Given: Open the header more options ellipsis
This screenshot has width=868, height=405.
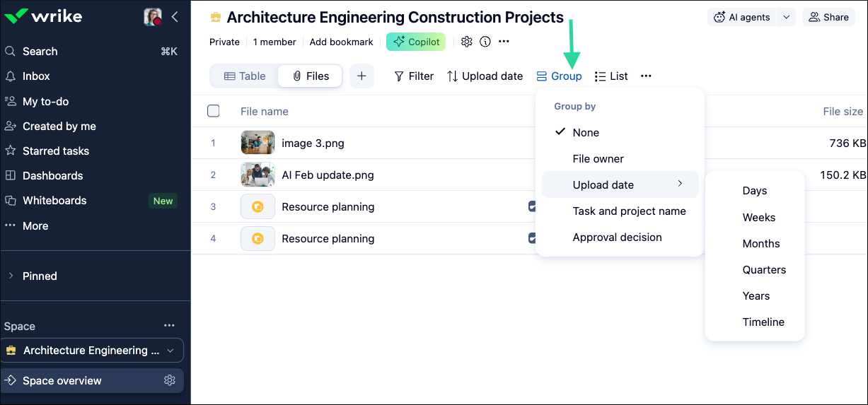Looking at the screenshot, I should pyautogui.click(x=504, y=42).
